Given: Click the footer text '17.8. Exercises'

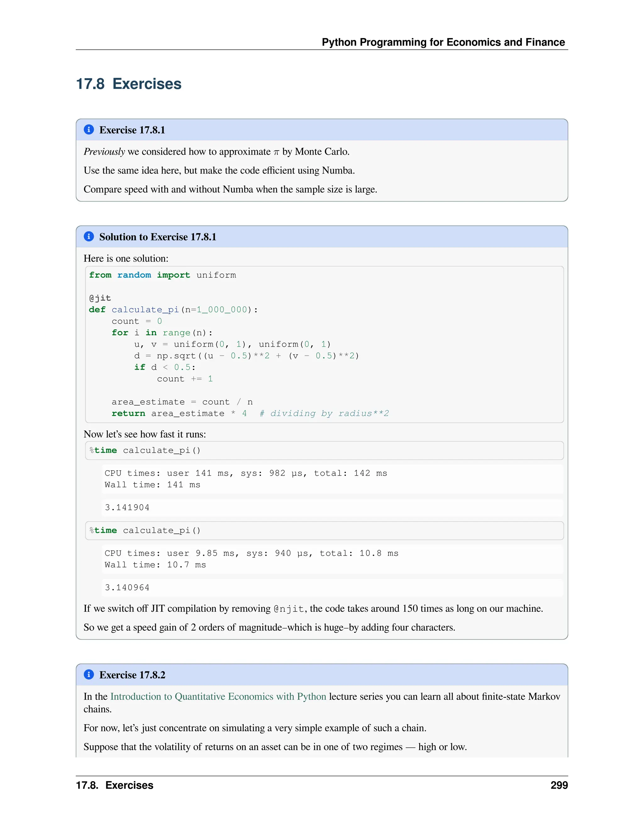Looking at the screenshot, I should point(114,785).
